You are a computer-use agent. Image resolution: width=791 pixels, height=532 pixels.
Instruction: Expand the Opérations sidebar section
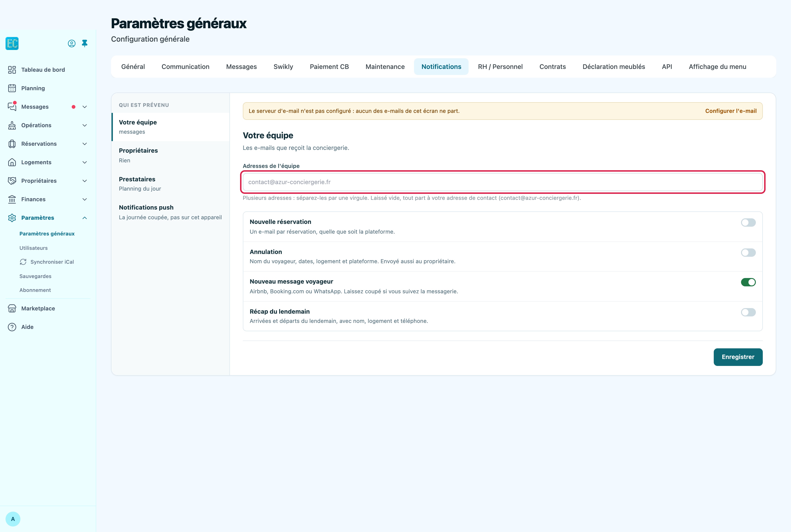(x=85, y=125)
